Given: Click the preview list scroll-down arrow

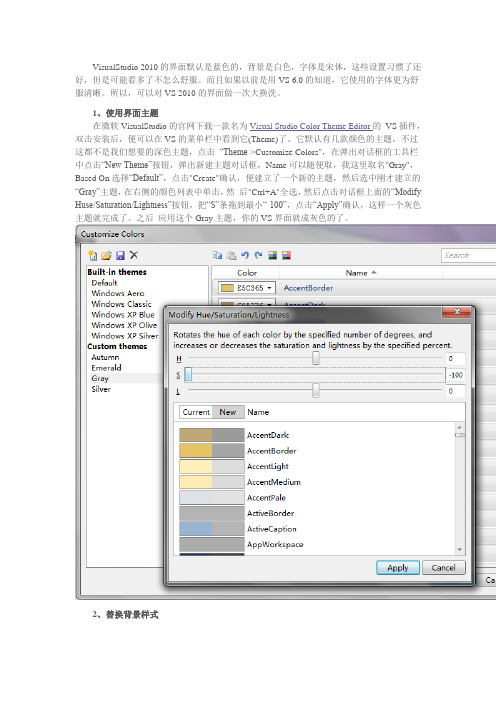Looking at the screenshot, I should pos(459,549).
